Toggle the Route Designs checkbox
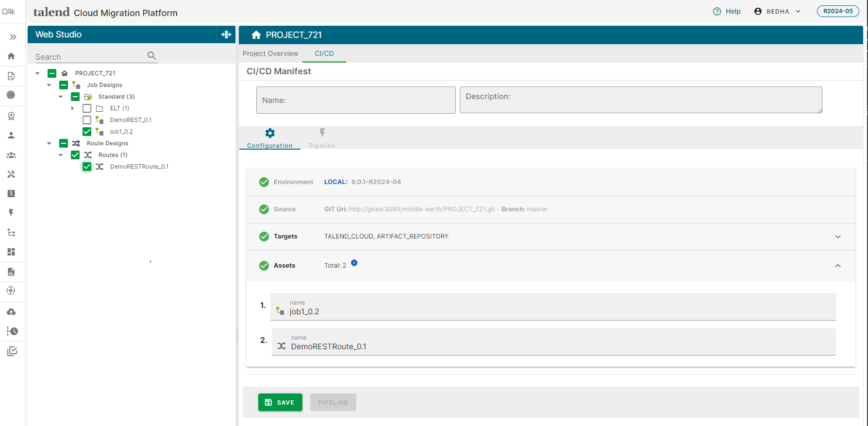Image resolution: width=868 pixels, height=426 pixels. 64,143
